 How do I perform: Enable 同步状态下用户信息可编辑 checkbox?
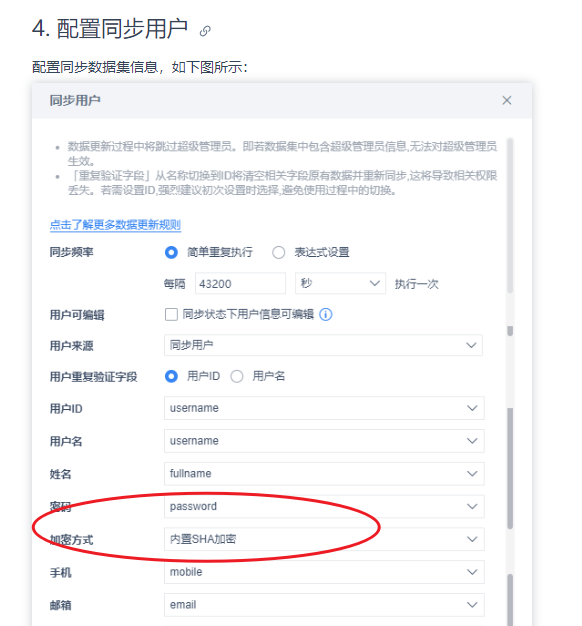171,315
